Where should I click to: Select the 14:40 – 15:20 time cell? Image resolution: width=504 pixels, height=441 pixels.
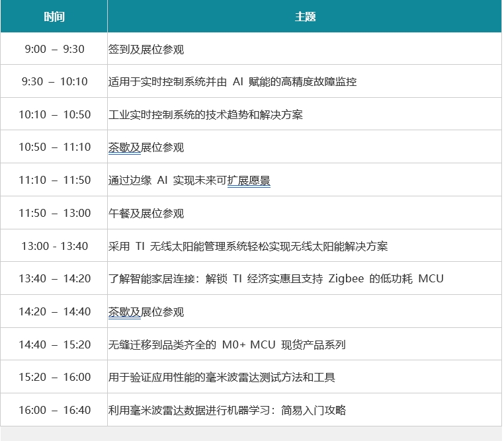[54, 345]
